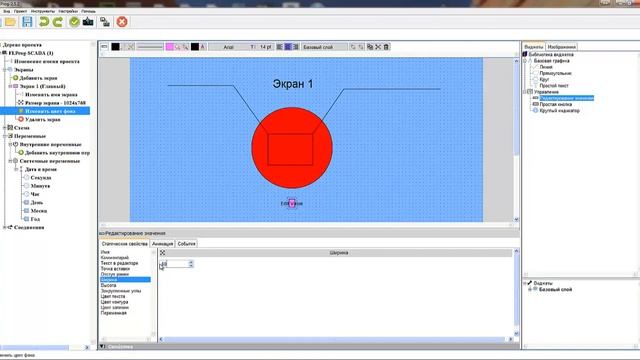Select the Простая кнопка widget
Image resolution: width=640 pixels, height=360 pixels.
pyautogui.click(x=556, y=104)
